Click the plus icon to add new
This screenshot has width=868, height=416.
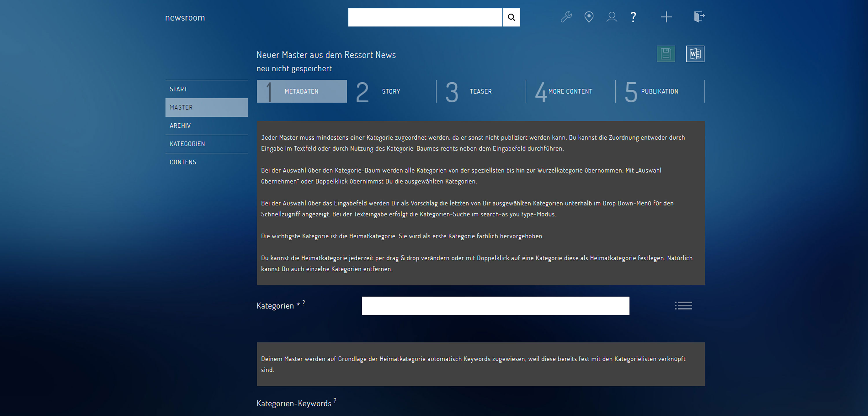pos(666,17)
